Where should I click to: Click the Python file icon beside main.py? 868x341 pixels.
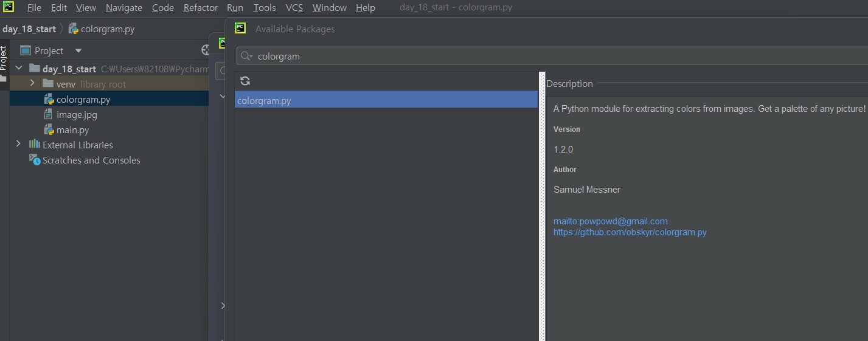(49, 129)
